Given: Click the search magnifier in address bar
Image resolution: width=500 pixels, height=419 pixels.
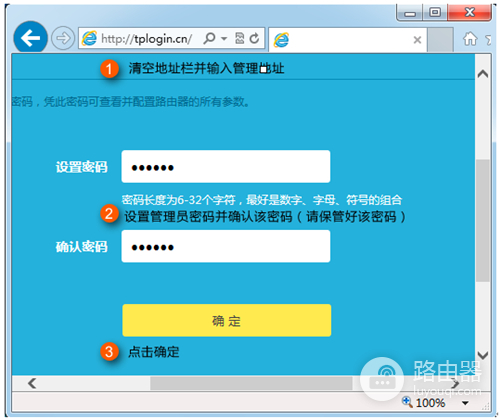Looking at the screenshot, I should coord(209,39).
